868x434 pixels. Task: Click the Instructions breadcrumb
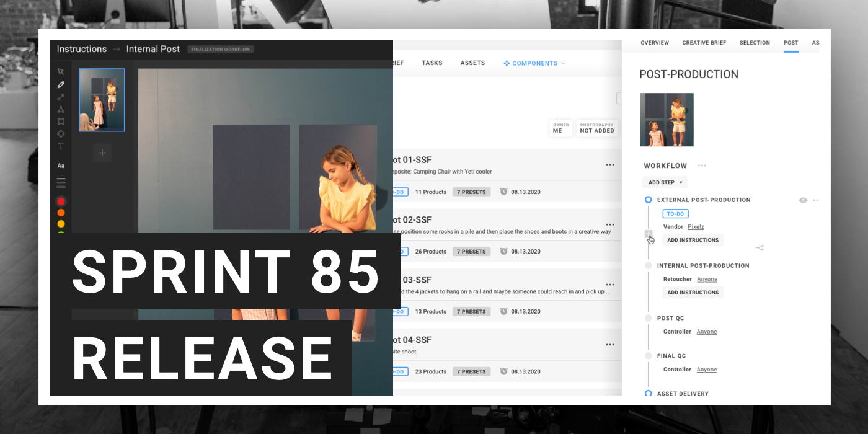click(x=82, y=49)
